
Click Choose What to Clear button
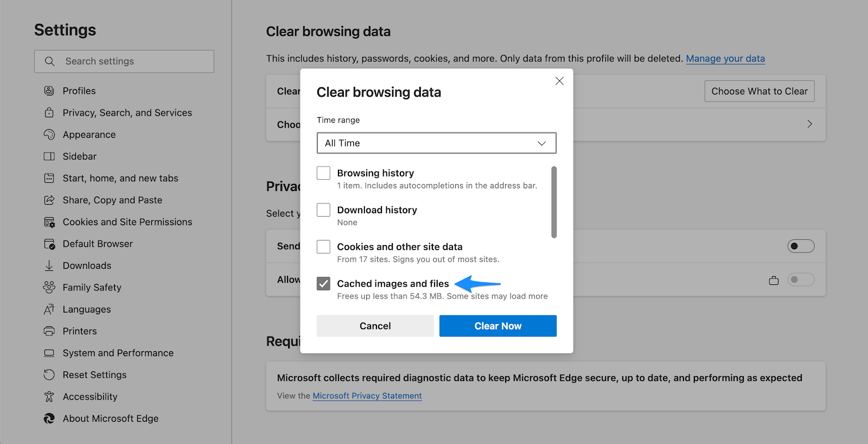(x=759, y=91)
